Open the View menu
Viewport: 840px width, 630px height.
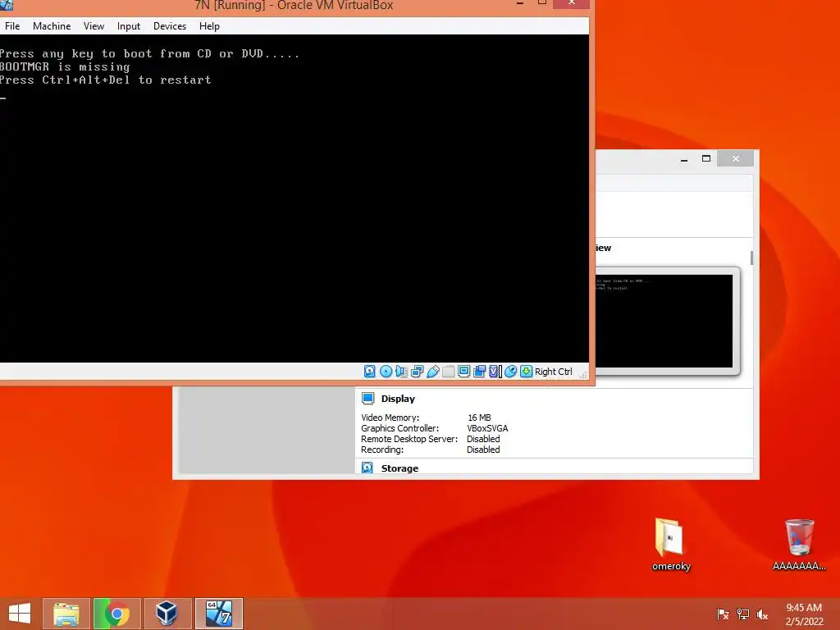[94, 26]
